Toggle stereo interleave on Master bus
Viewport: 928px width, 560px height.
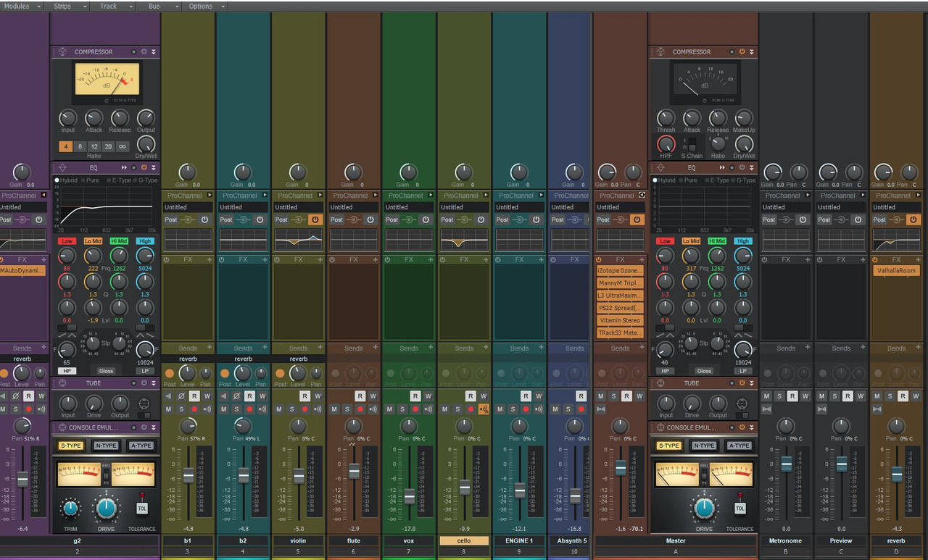[600, 409]
